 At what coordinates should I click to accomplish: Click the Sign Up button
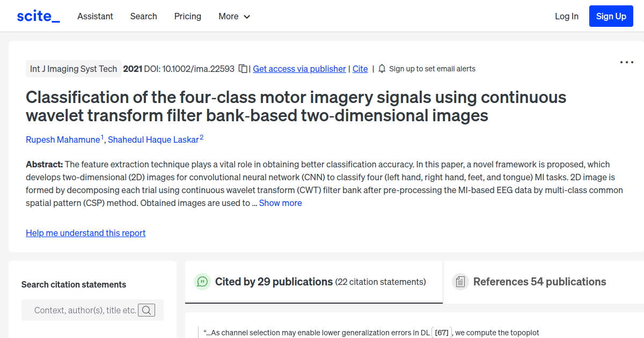[611, 16]
